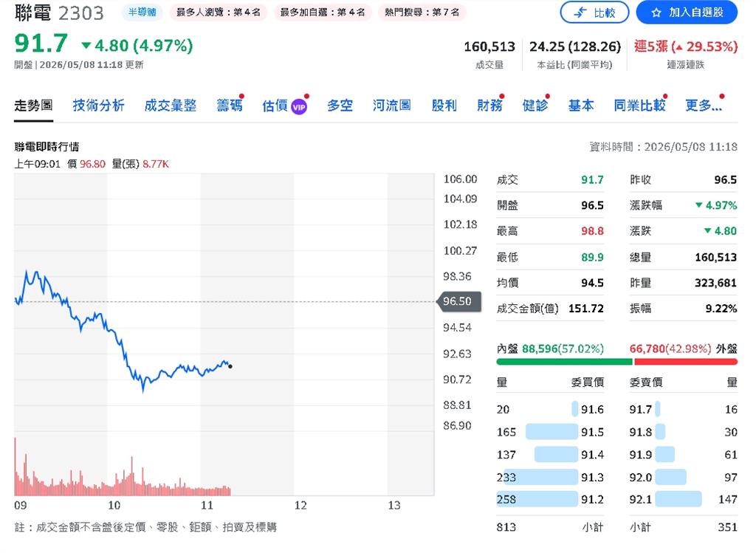Click the green 內盤 portion of ratio bar
756x553 pixels.
click(564, 361)
